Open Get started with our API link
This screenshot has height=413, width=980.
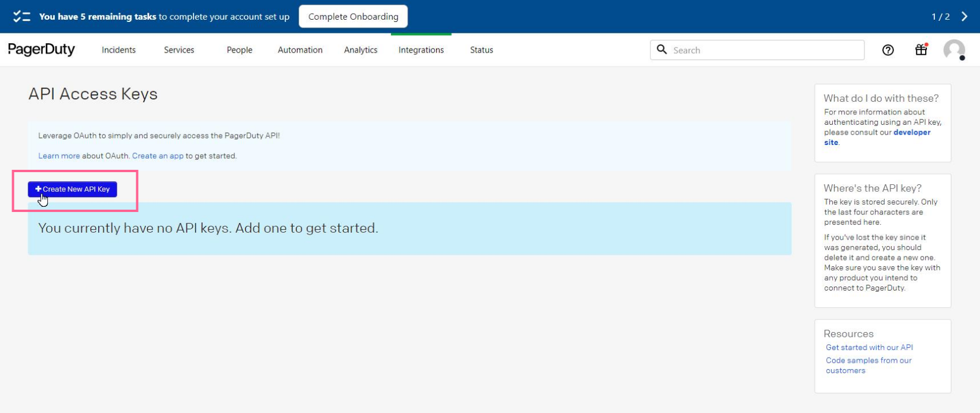869,347
